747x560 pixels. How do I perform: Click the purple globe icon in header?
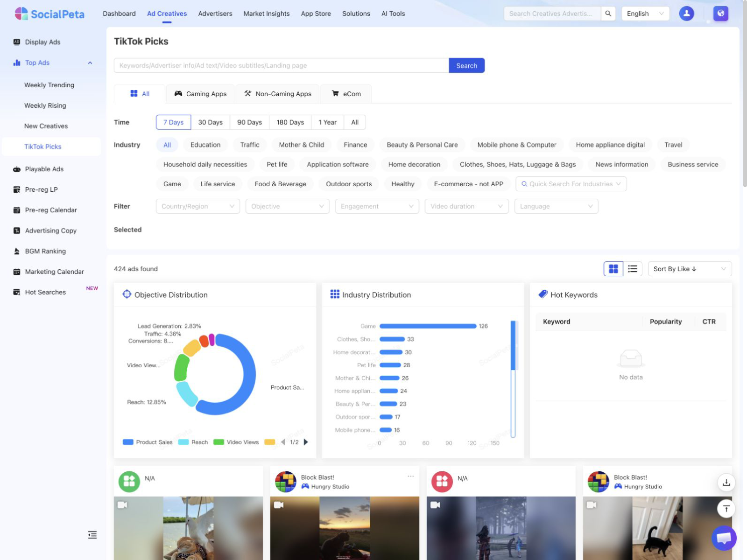click(721, 14)
